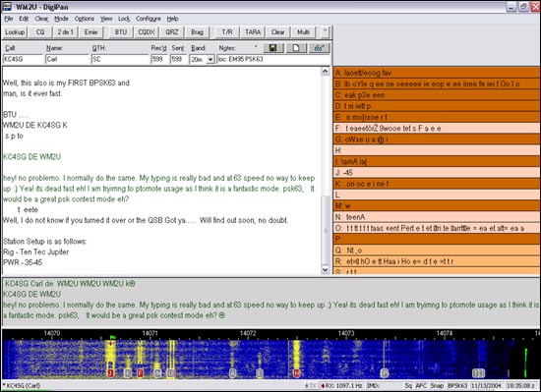Screen dimensions: 541x392
Task: Select multichannel row Q: Nt ,o
Action: tap(437, 251)
